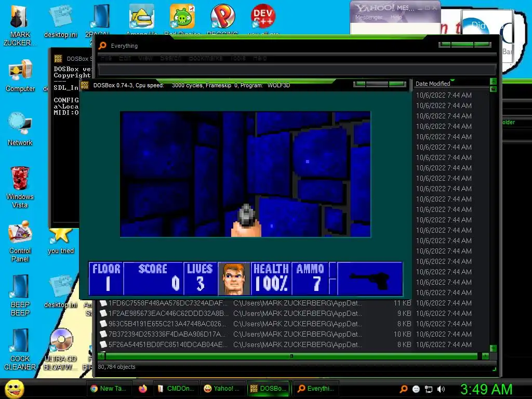Open the Tools menu in Everything
This screenshot has width=532, height=399.
click(237, 58)
